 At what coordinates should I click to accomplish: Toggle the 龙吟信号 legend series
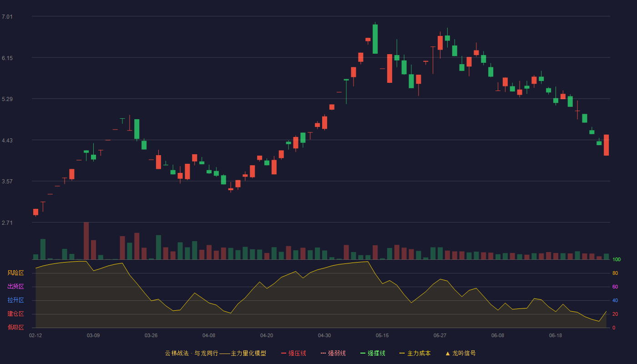pos(460,353)
